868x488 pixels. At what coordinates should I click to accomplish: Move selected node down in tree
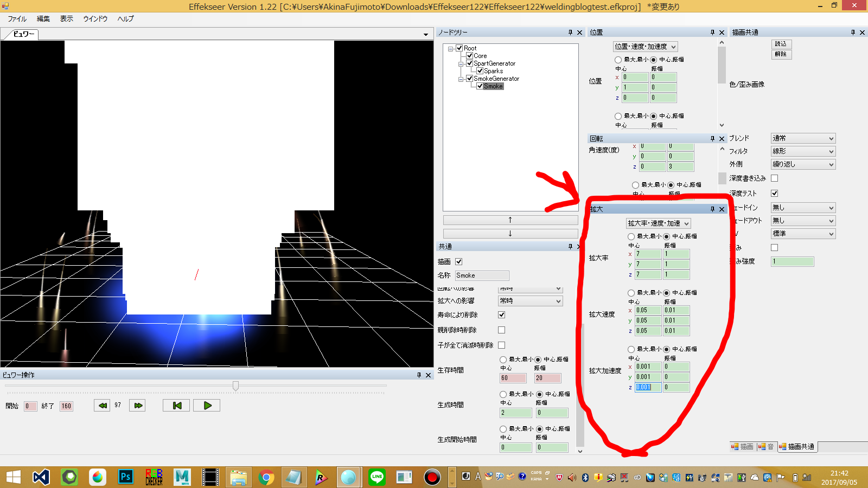510,233
